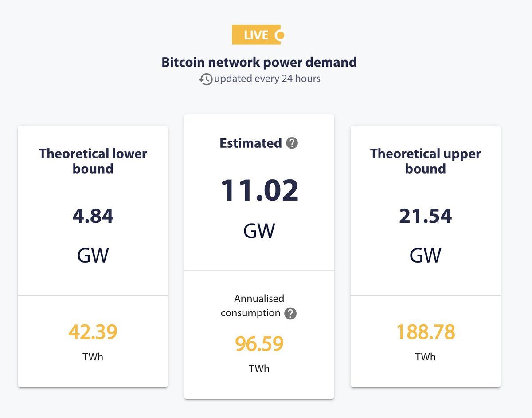The height and width of the screenshot is (418, 532).
Task: Click the 188.78 TWh upper bound figure
Action: coord(425,332)
